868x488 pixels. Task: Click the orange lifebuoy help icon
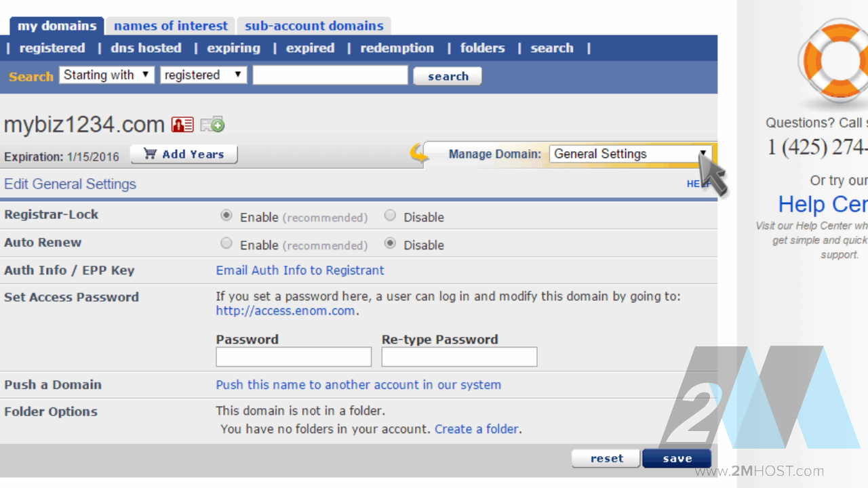pos(835,61)
